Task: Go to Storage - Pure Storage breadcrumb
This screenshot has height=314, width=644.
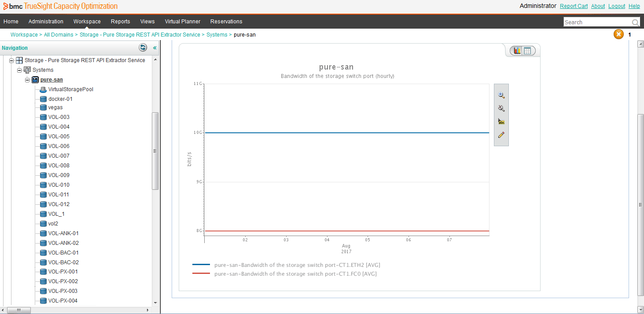Action: [140, 35]
